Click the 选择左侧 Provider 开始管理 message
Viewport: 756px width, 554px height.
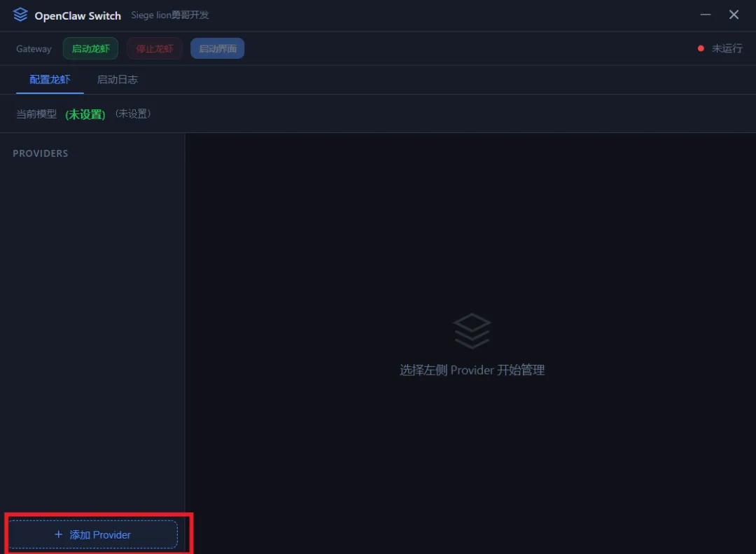pos(472,370)
